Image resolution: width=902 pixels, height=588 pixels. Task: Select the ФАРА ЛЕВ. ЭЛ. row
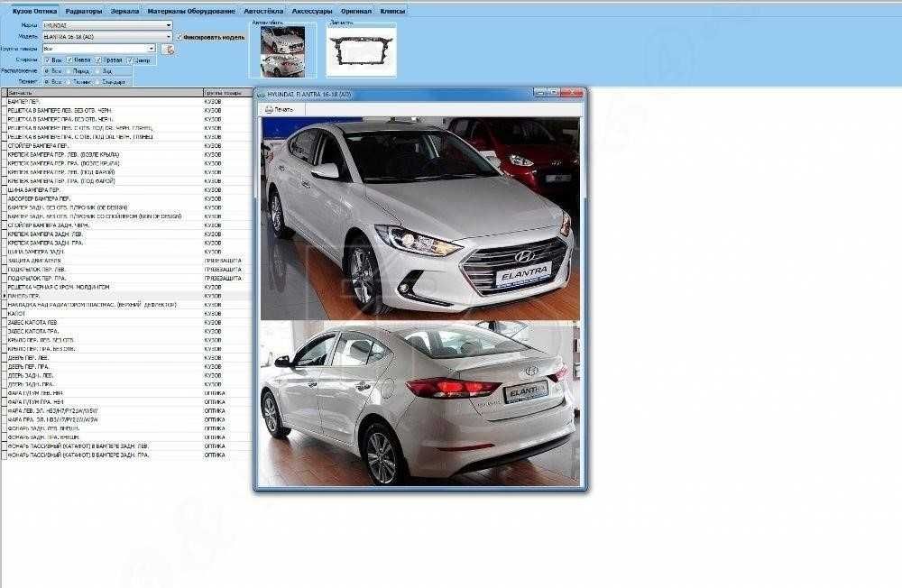point(129,411)
